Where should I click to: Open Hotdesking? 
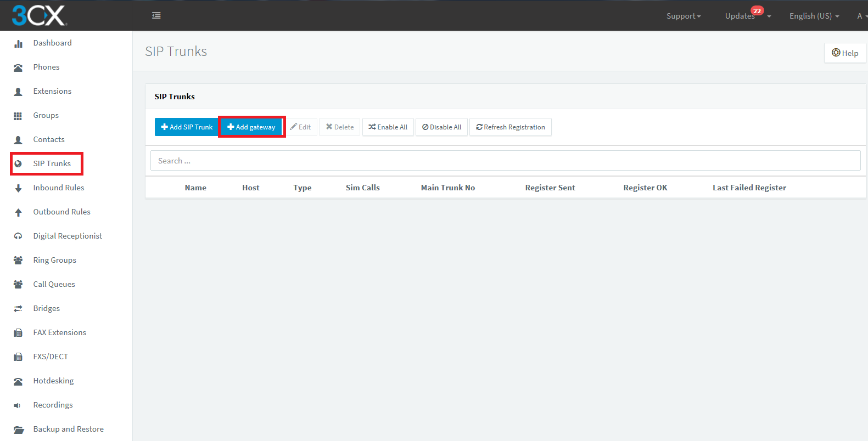53,381
